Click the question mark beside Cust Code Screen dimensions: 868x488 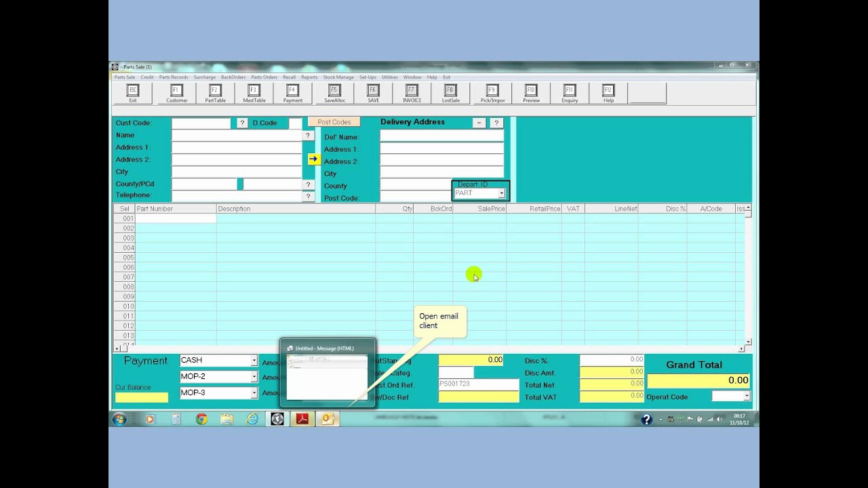click(242, 123)
